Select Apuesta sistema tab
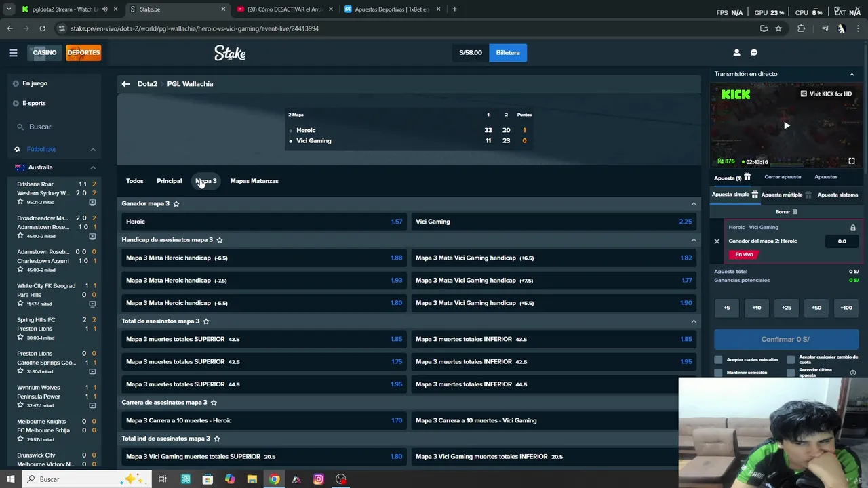 pyautogui.click(x=837, y=195)
